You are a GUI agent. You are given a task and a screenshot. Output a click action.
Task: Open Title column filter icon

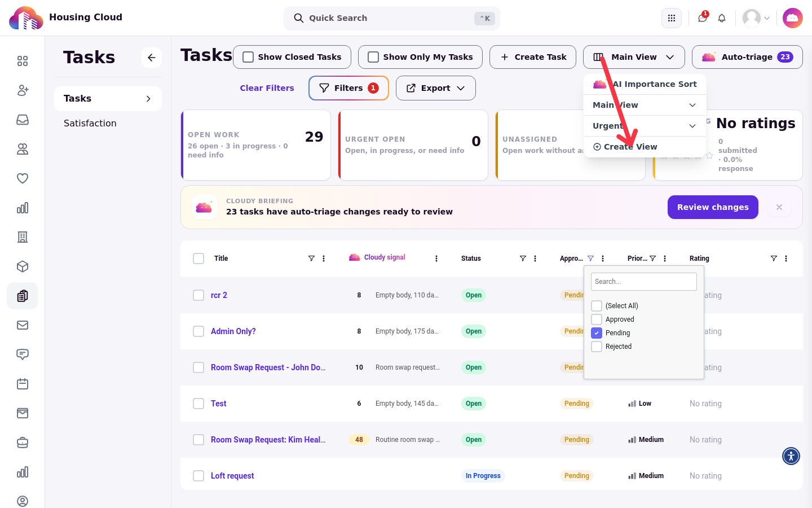311,259
